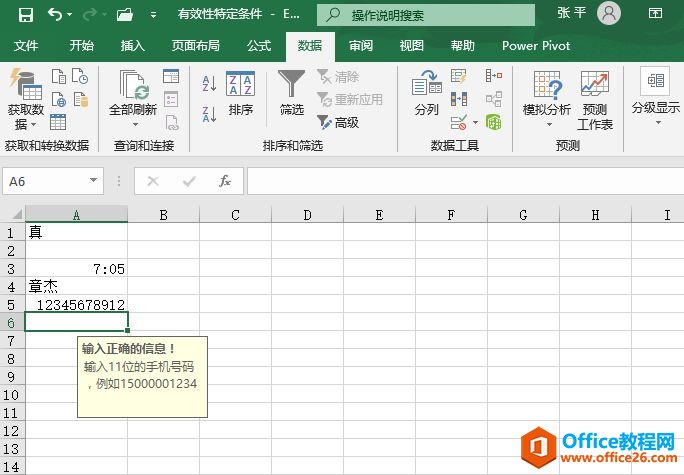Click the 清除 filter button
The image size is (684, 475).
tap(339, 77)
